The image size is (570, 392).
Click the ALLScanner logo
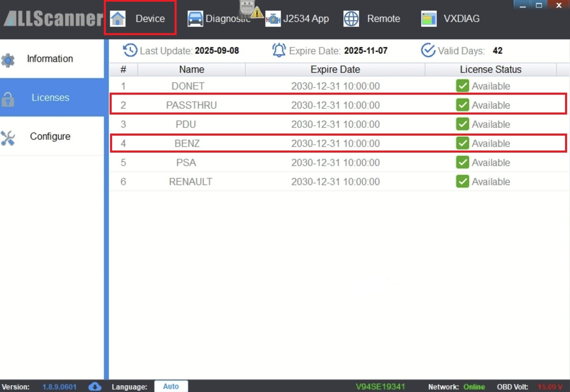tap(53, 18)
